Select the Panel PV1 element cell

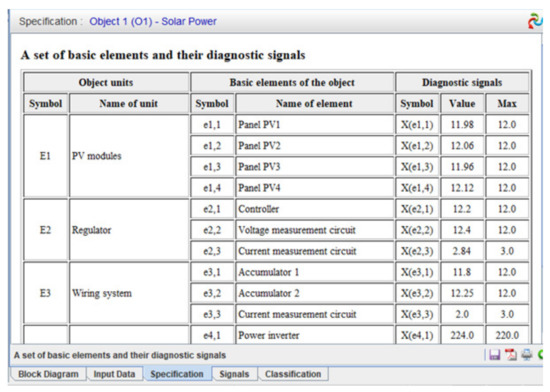[315, 124]
